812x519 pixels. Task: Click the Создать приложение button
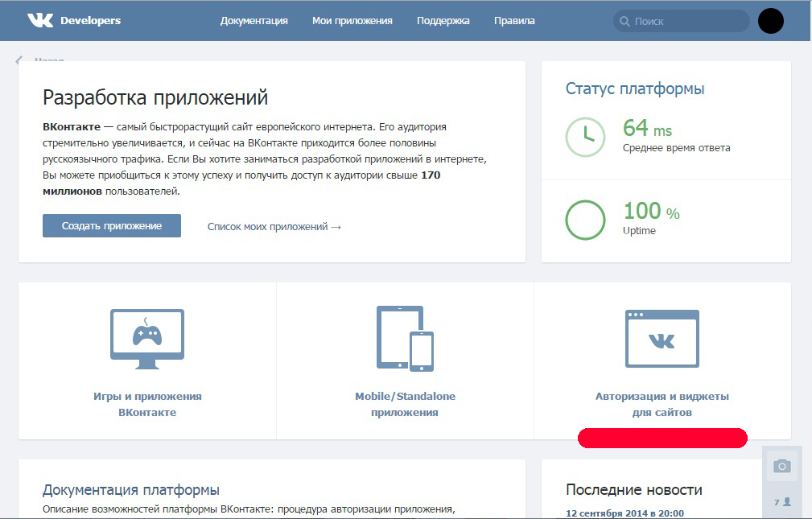coord(112,226)
